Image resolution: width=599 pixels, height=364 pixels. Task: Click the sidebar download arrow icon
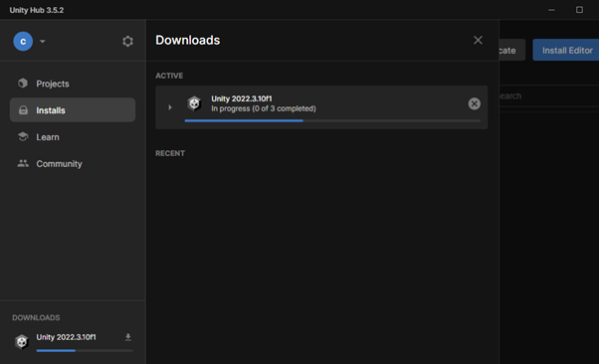[128, 337]
